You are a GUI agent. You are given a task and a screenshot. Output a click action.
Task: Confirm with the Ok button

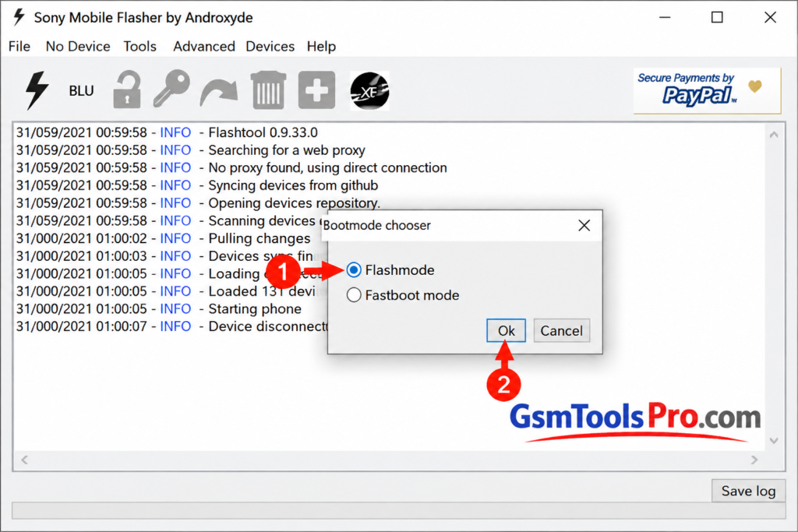(506, 330)
